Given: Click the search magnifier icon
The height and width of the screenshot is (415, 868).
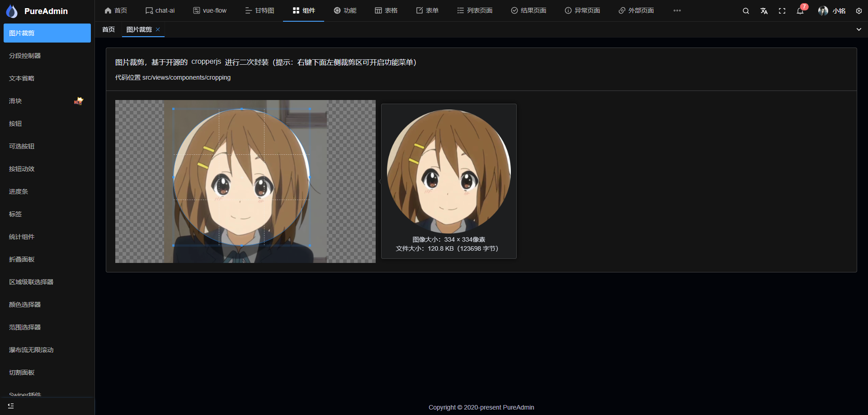Looking at the screenshot, I should [746, 11].
